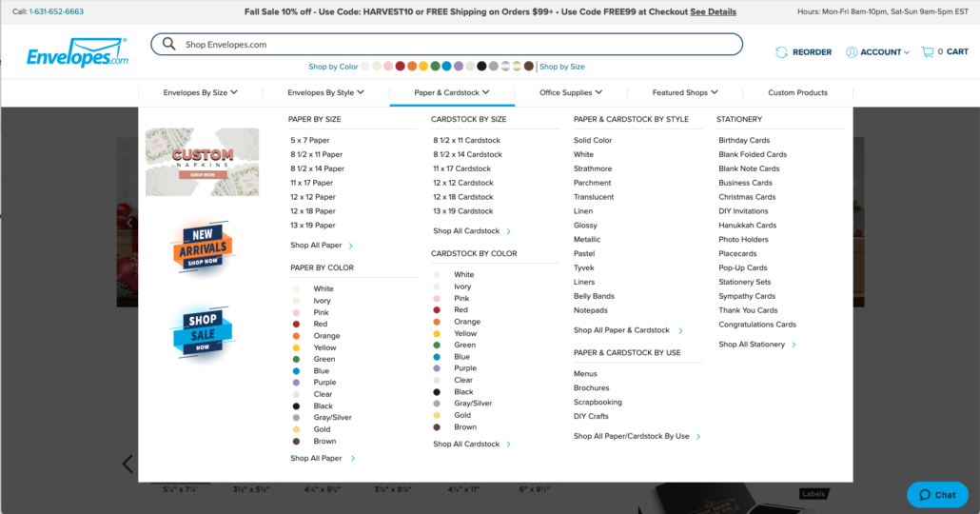Choose Metallic paper style
Image resolution: width=980 pixels, height=514 pixels.
coord(587,240)
